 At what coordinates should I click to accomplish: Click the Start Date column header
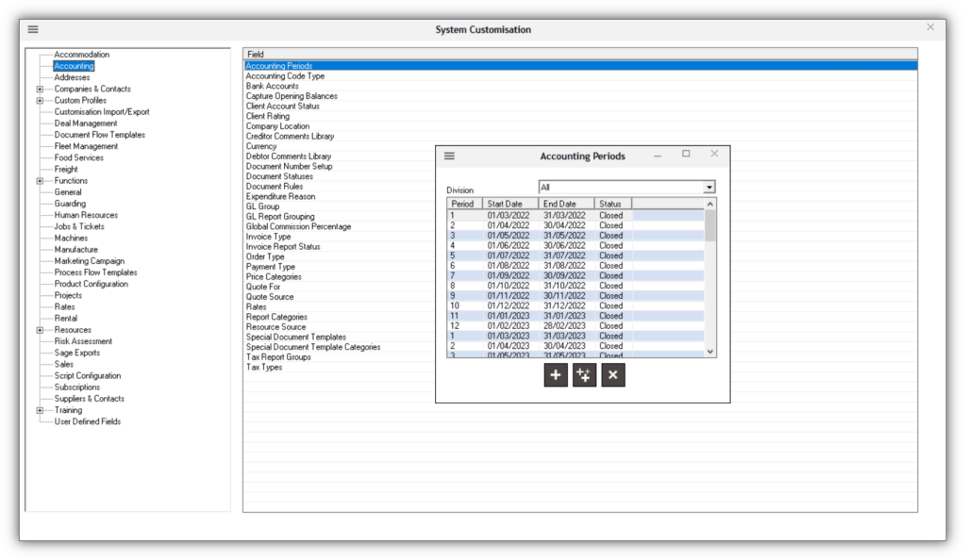pyautogui.click(x=510, y=204)
